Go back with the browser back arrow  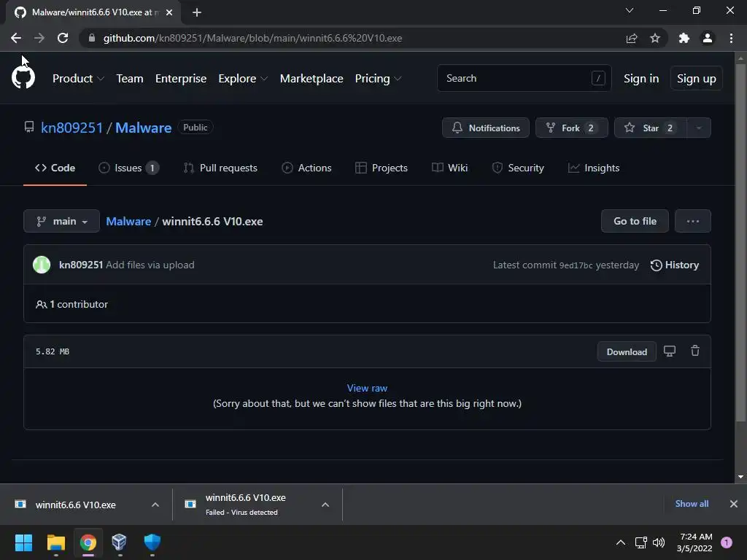point(16,38)
